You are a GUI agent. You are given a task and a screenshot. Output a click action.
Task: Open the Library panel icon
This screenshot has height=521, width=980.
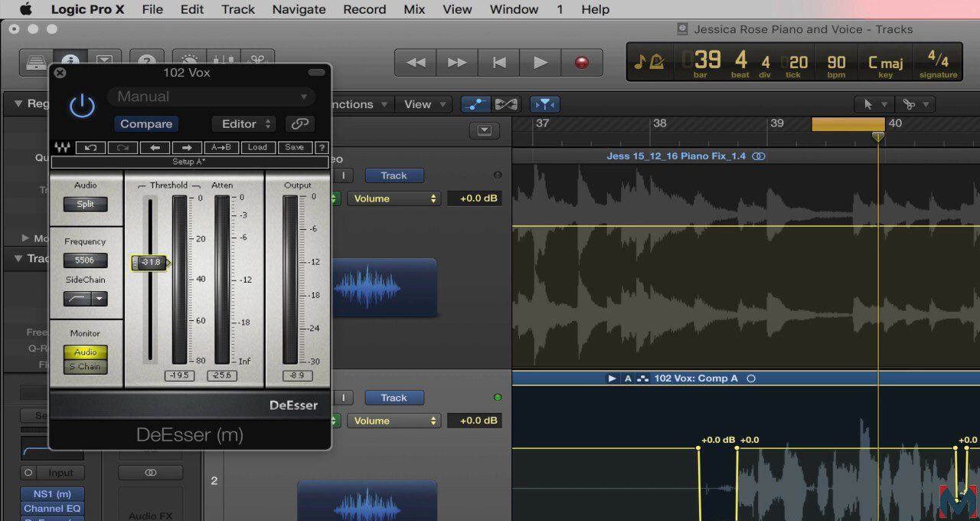[35, 62]
